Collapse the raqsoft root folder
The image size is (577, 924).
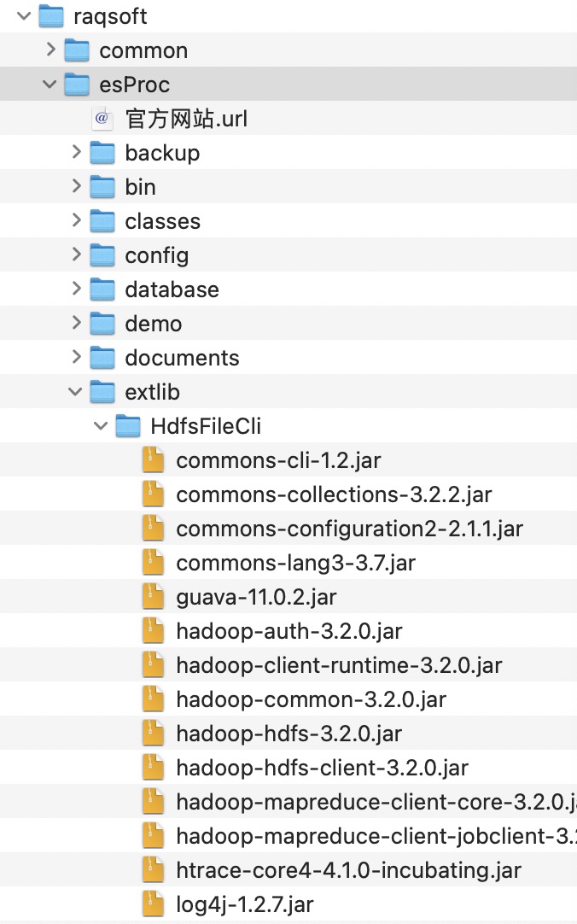coord(25,16)
